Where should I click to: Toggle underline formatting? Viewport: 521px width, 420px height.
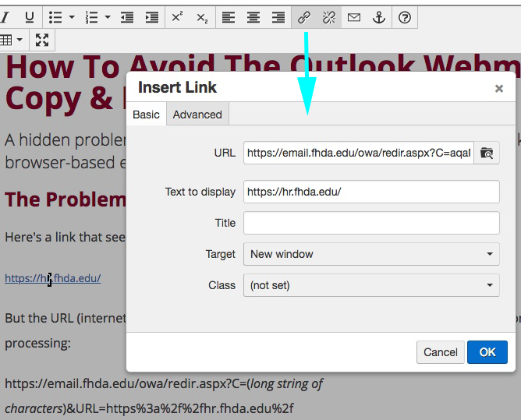coord(30,17)
